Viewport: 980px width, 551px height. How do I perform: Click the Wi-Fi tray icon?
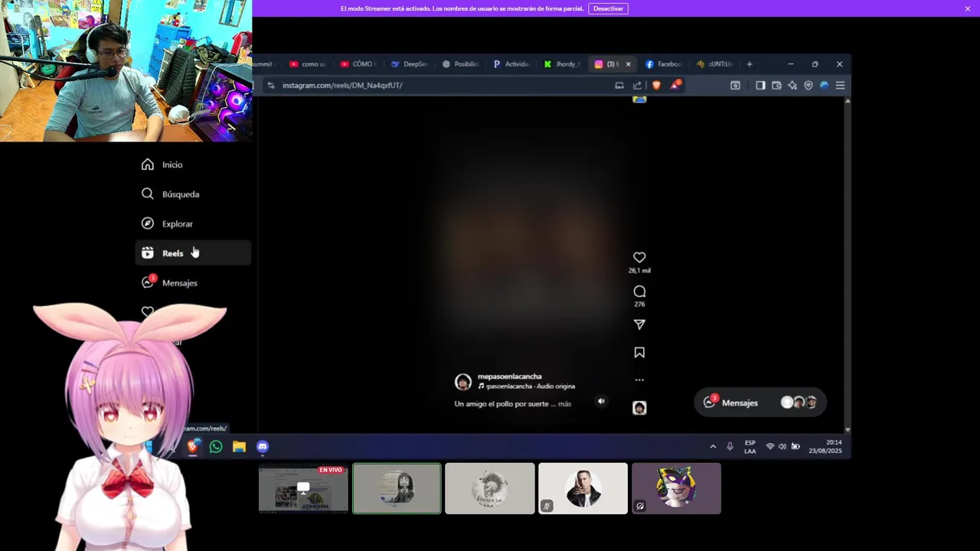(x=770, y=446)
